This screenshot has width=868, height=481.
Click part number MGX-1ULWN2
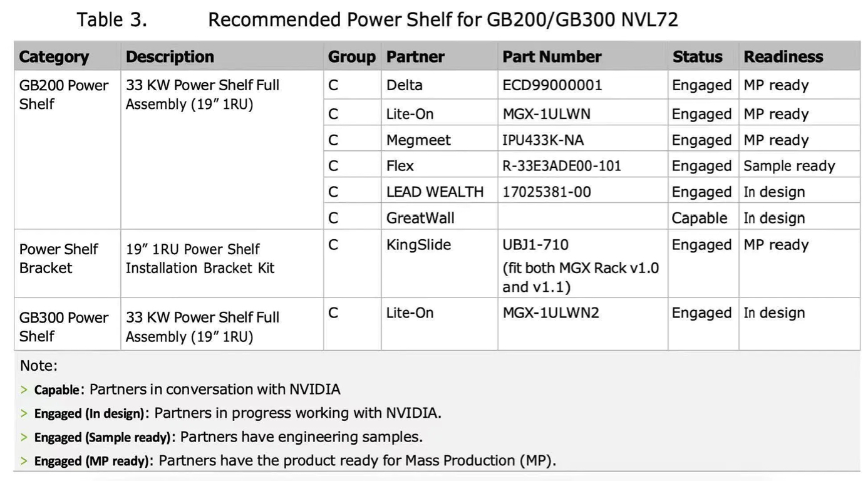click(x=550, y=313)
